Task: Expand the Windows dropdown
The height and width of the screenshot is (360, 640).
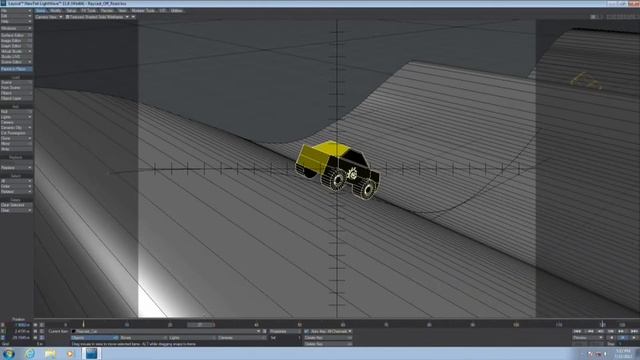Action: (16, 28)
